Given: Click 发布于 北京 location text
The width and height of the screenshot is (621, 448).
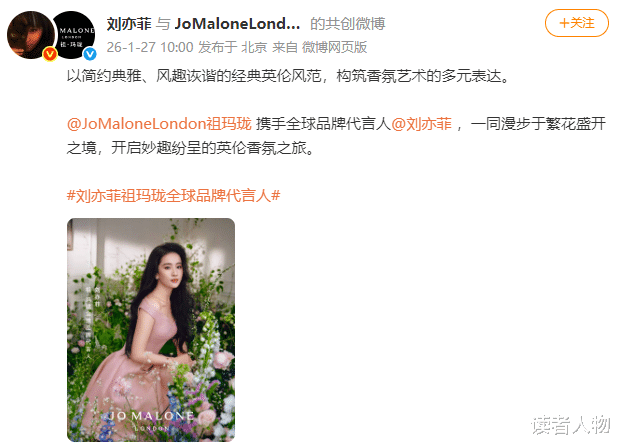Looking at the screenshot, I should [x=233, y=47].
